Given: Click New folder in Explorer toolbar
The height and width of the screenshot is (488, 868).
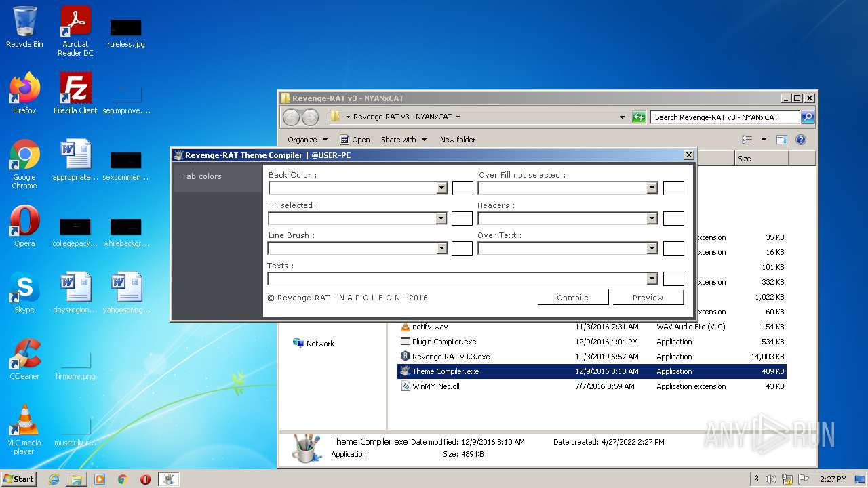Looking at the screenshot, I should 458,140.
